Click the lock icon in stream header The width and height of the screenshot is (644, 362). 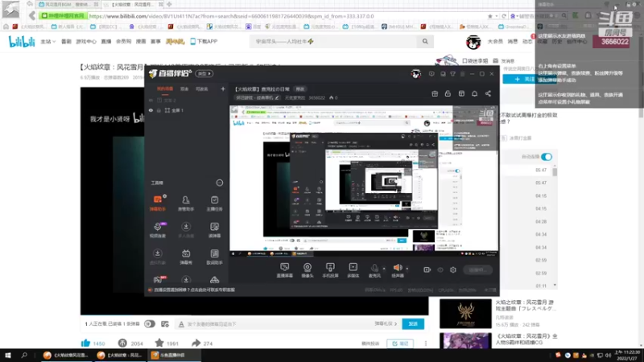coord(448,93)
